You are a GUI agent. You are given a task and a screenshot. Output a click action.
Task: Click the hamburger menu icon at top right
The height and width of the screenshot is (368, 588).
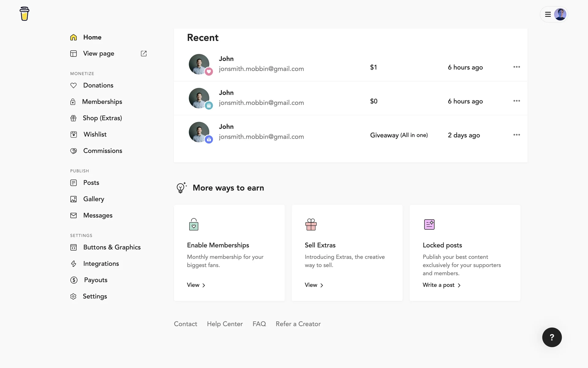[548, 14]
